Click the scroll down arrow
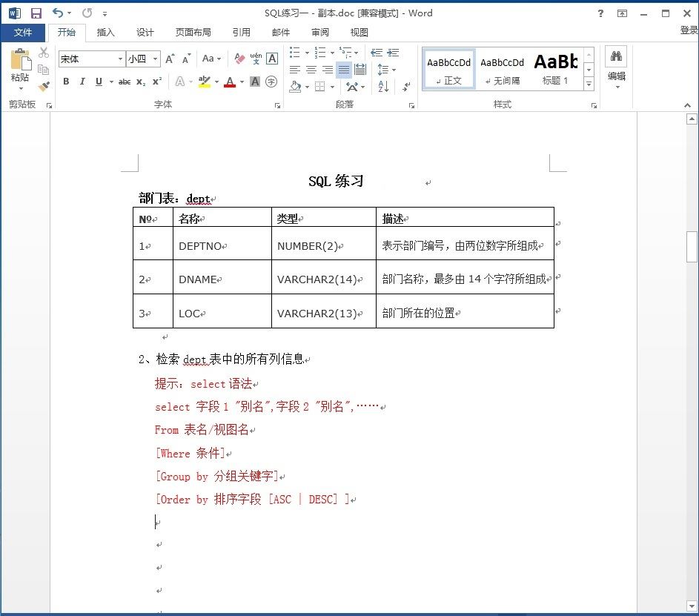Image resolution: width=699 pixels, height=616 pixels. click(x=692, y=606)
